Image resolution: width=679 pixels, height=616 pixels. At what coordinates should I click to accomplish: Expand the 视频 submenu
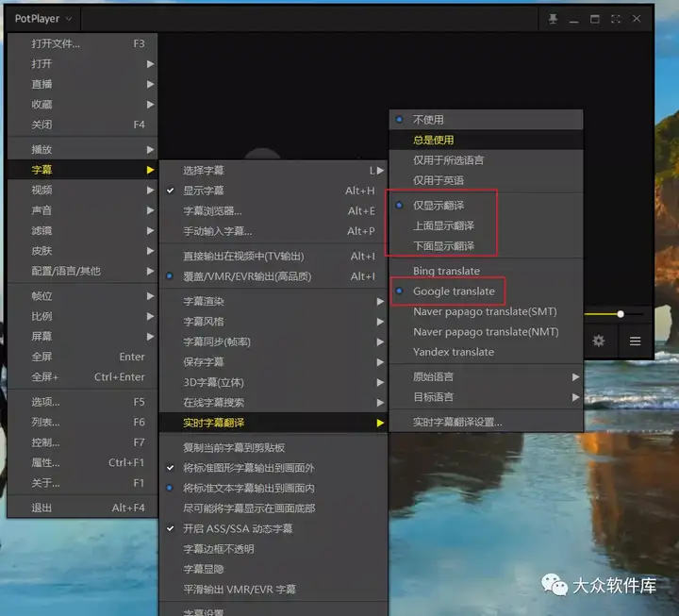pyautogui.click(x=82, y=190)
